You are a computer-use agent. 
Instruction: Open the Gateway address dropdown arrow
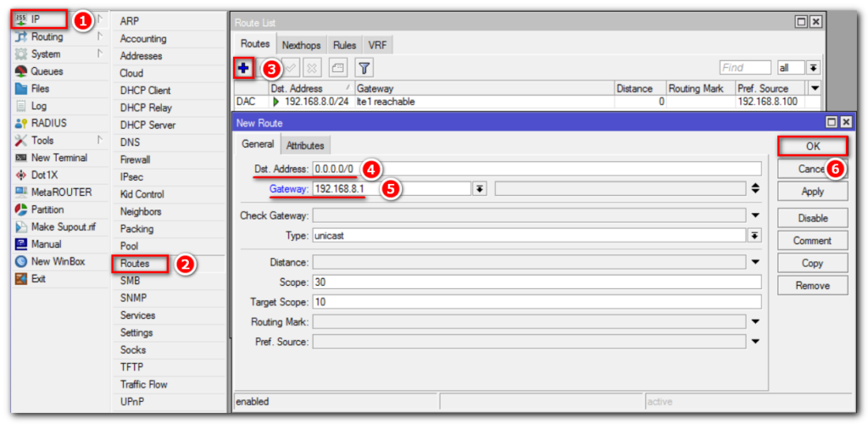(480, 188)
